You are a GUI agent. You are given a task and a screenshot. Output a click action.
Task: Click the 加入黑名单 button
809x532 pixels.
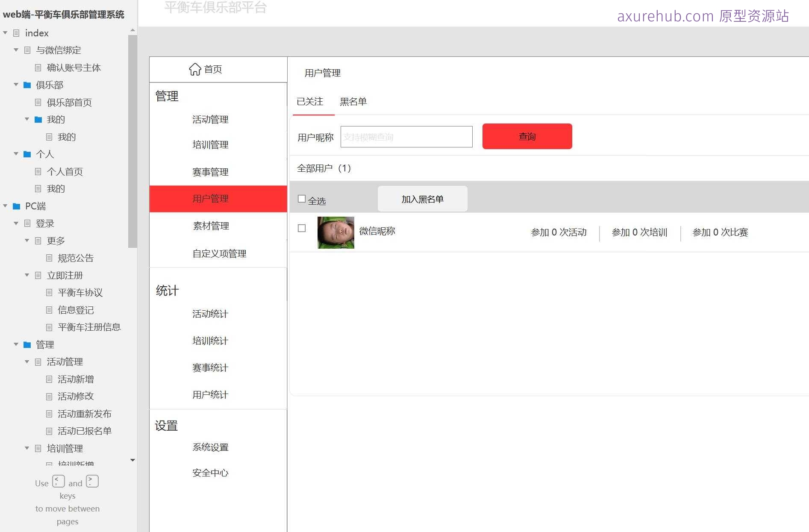tap(422, 199)
